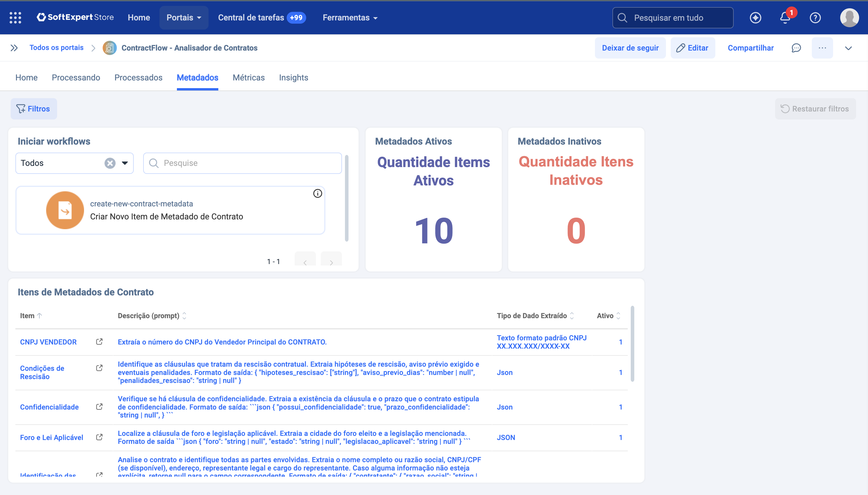
Task: Click the Todos os portais breadcrumb link
Action: click(57, 48)
